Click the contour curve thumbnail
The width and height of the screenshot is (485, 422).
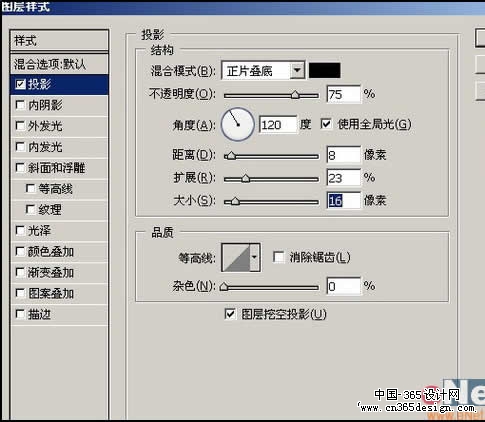pos(236,257)
